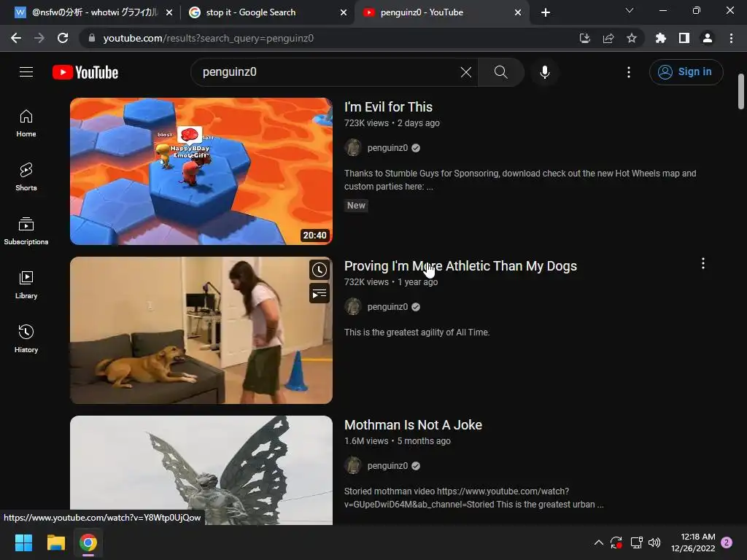The width and height of the screenshot is (747, 560).
Task: Open the Mothman statue thumbnail
Action: (x=201, y=470)
